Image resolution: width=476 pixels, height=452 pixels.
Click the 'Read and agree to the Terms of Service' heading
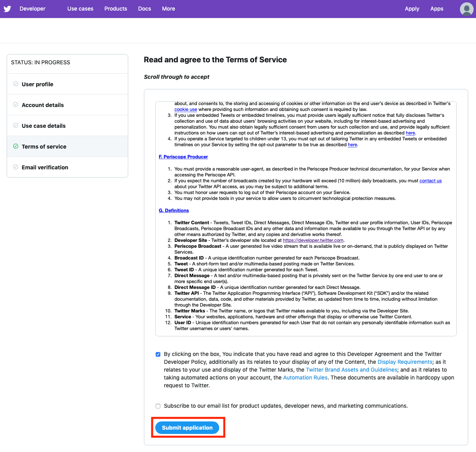coord(215,60)
